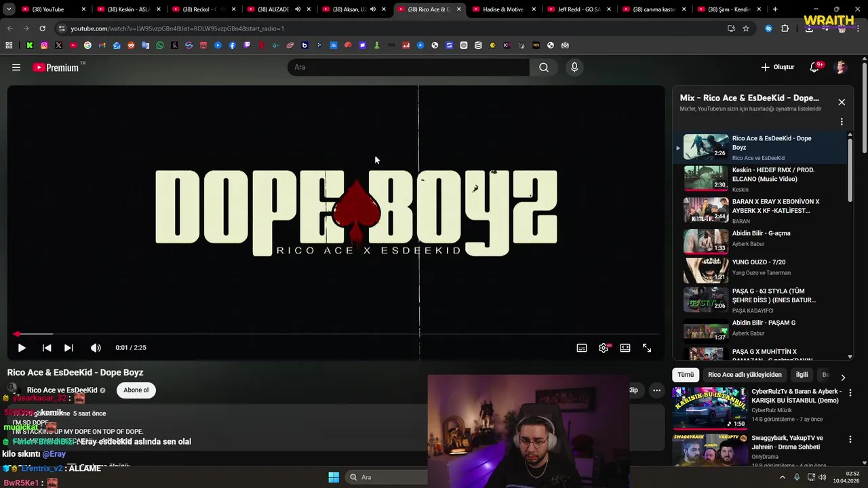The width and height of the screenshot is (868, 488).
Task: Open the YouTube guide hamburger menu
Action: pyautogui.click(x=16, y=67)
